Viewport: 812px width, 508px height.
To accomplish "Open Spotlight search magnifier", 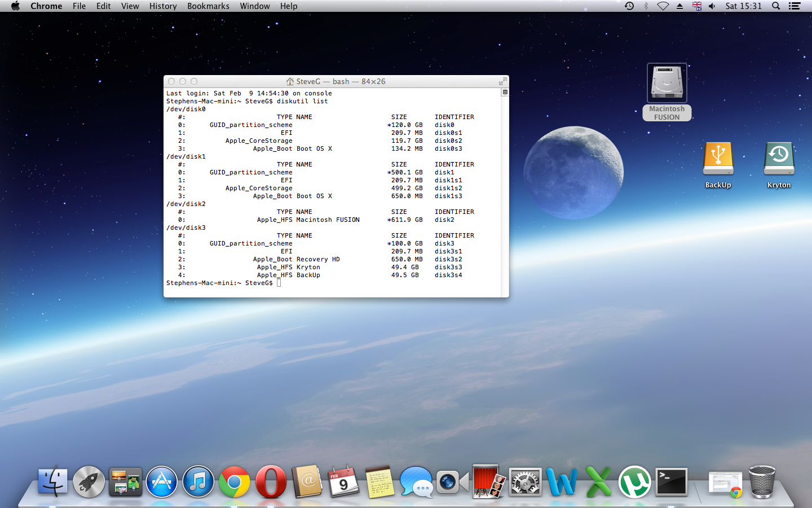I will 776,6.
